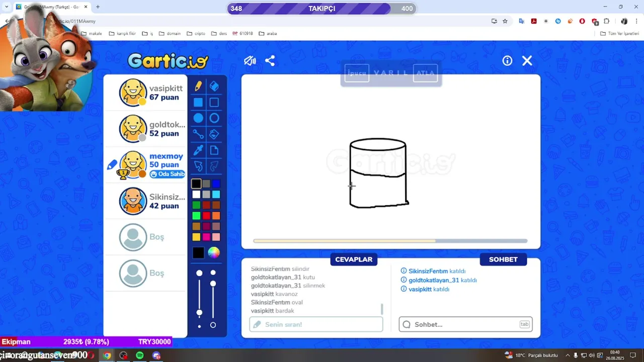Click the Chrome taskbar icon
Screen dimensions: 644x362
pyautogui.click(x=107, y=355)
